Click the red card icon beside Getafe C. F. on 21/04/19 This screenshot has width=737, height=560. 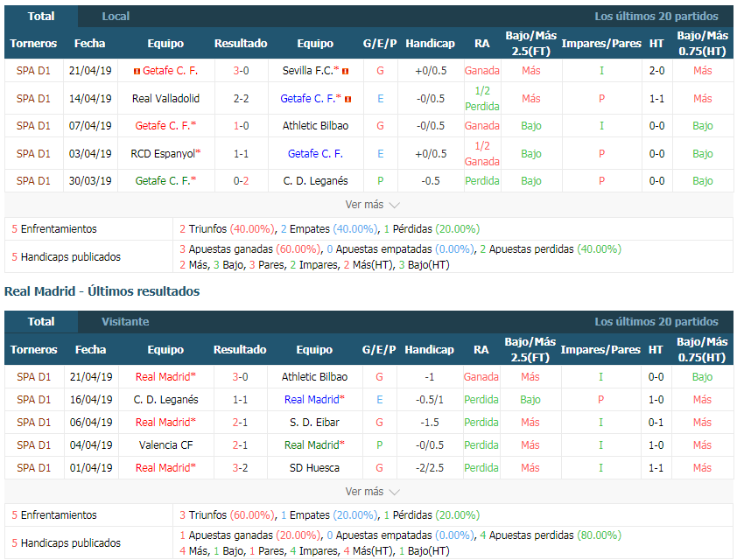click(x=137, y=72)
